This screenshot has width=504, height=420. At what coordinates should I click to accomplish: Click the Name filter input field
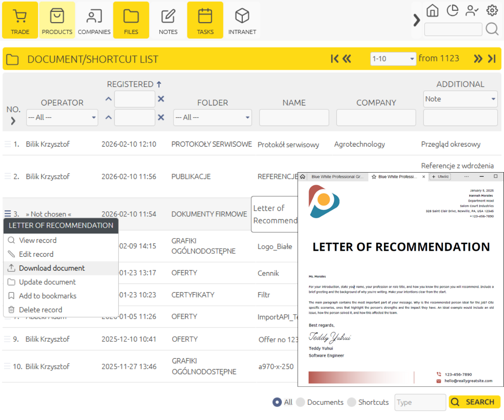294,118
